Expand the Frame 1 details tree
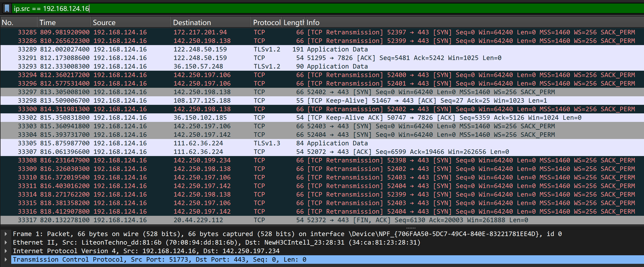Viewport: 644px width, 267px height. point(6,234)
